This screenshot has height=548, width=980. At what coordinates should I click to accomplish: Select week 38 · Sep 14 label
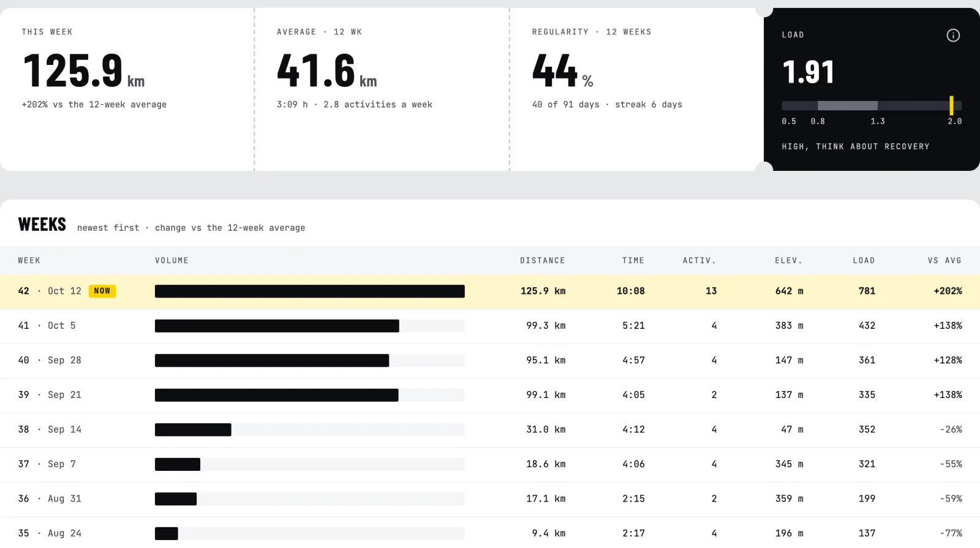[x=50, y=429]
